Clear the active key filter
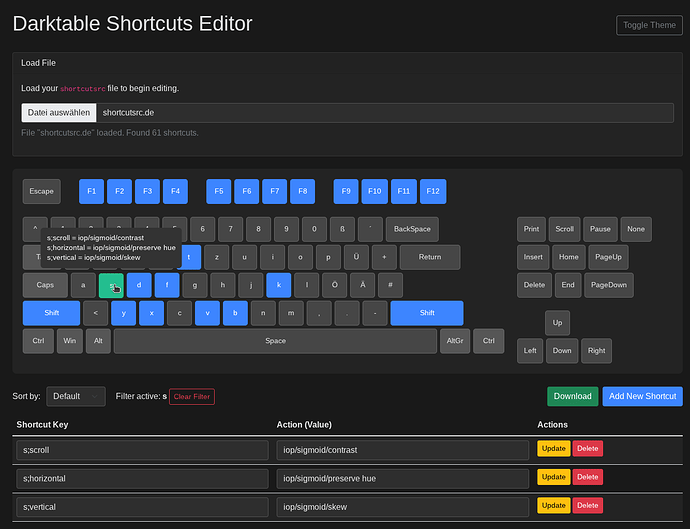Screen dimensions: 690x529 tap(192, 397)
